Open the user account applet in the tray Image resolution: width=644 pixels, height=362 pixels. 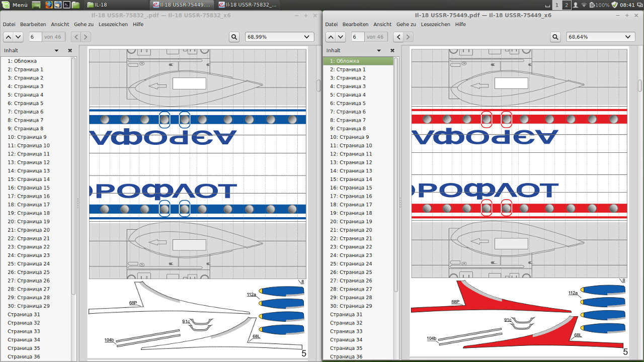[x=576, y=5]
